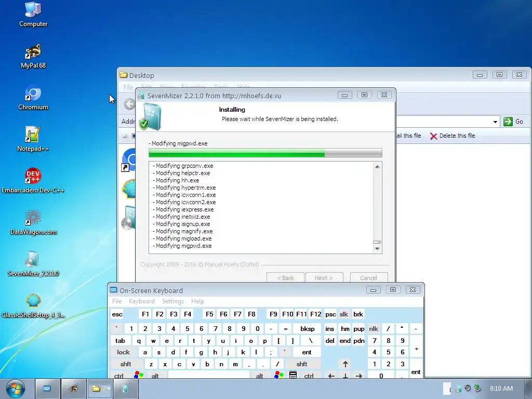Click the Next > button in installer
This screenshot has height=399, width=532.
coord(324,277)
